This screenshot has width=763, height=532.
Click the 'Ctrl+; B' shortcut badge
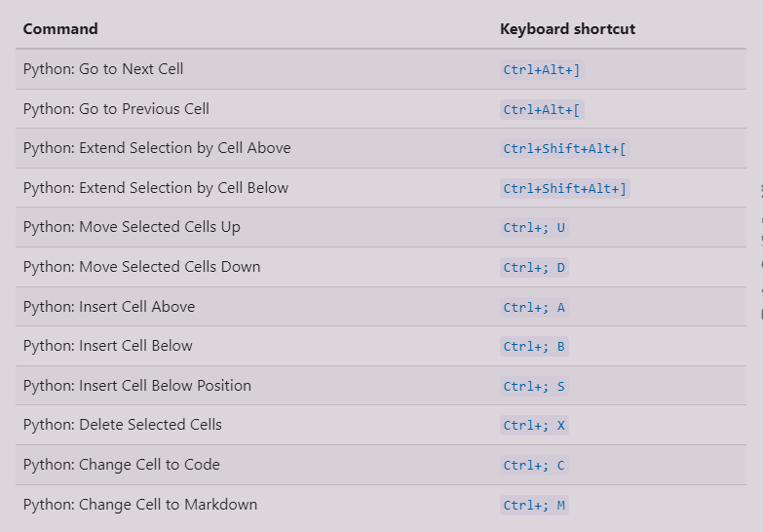click(534, 347)
